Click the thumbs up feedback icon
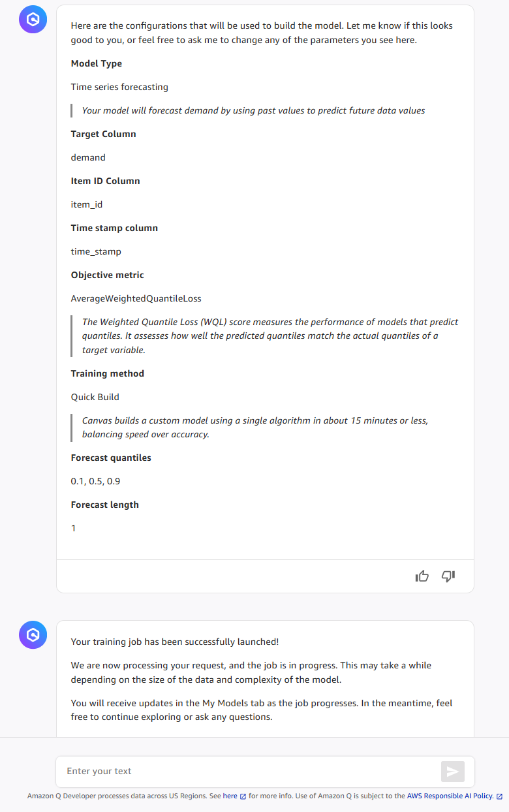The height and width of the screenshot is (812, 509). coord(422,576)
